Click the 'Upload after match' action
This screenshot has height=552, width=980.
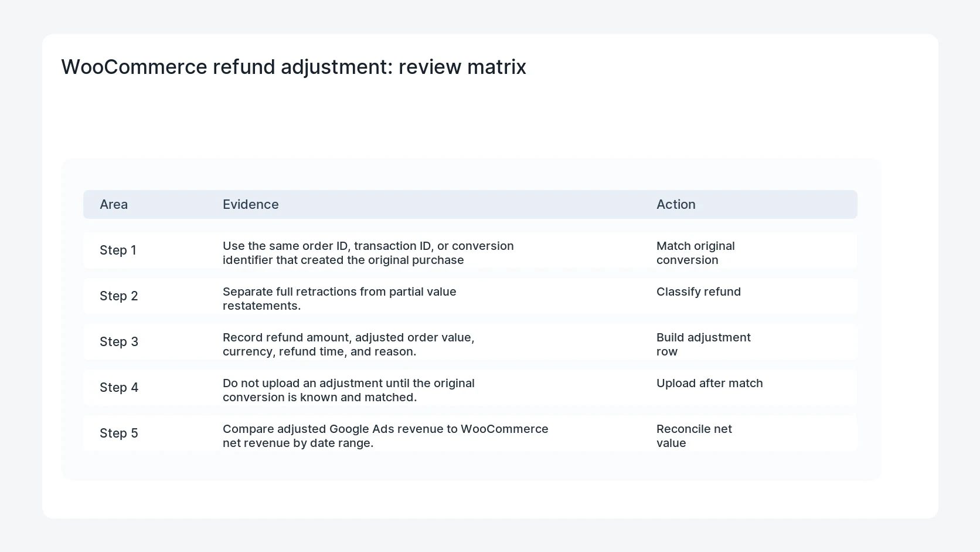pyautogui.click(x=710, y=383)
